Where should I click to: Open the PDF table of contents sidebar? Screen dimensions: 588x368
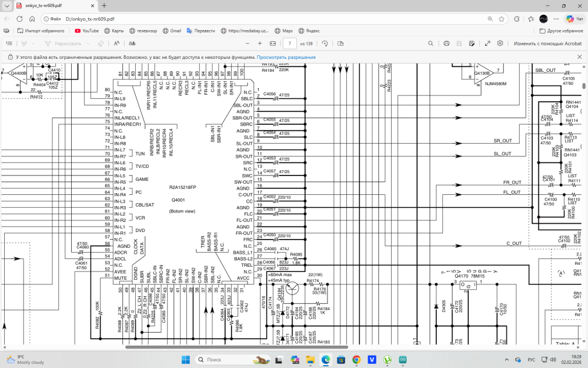[9, 44]
